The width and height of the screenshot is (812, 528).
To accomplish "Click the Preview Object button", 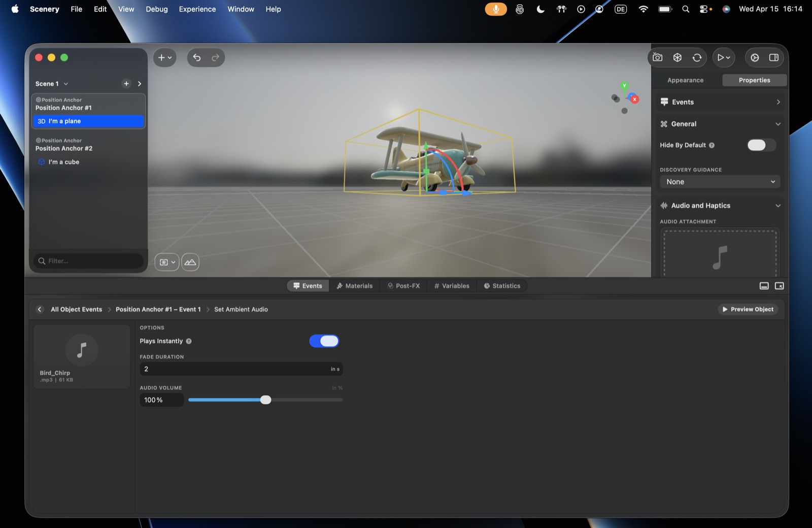I will pyautogui.click(x=748, y=309).
